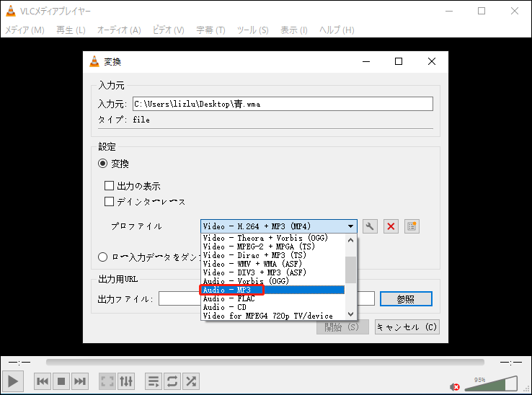Click the 開始 (S) start button
Image resolution: width=532 pixels, height=395 pixels.
coord(342,327)
